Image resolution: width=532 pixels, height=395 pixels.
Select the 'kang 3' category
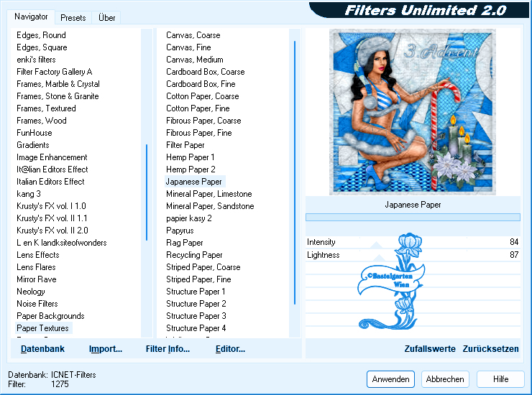tap(29, 194)
